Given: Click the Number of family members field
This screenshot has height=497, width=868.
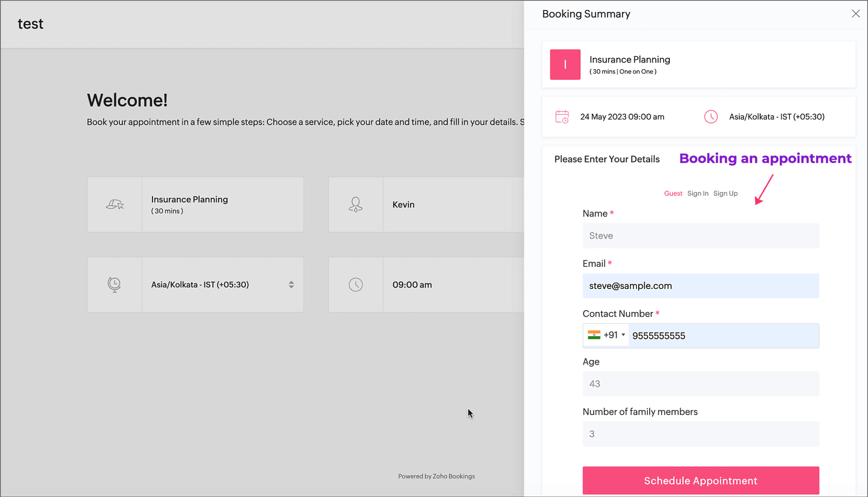Looking at the screenshot, I should pos(700,434).
